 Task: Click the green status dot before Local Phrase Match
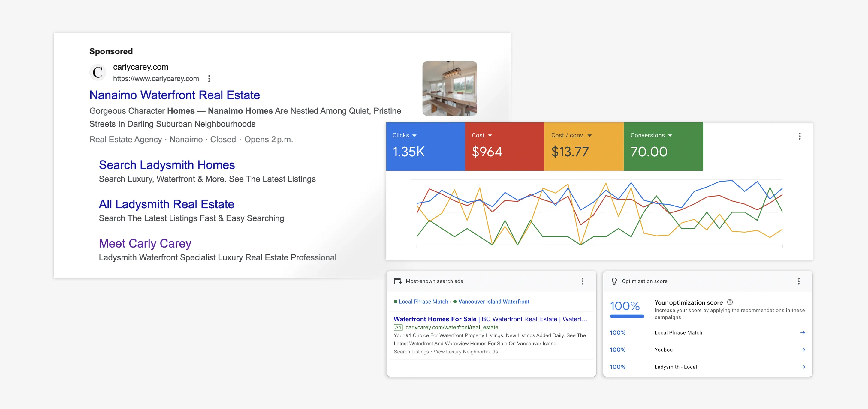[396, 302]
